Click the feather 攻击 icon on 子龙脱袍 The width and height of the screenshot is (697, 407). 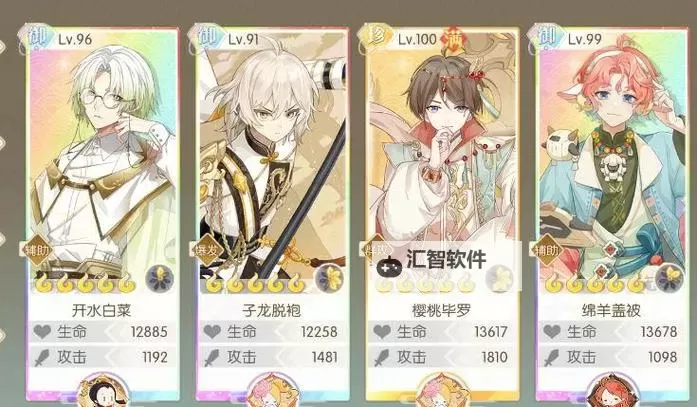pyautogui.click(x=212, y=357)
